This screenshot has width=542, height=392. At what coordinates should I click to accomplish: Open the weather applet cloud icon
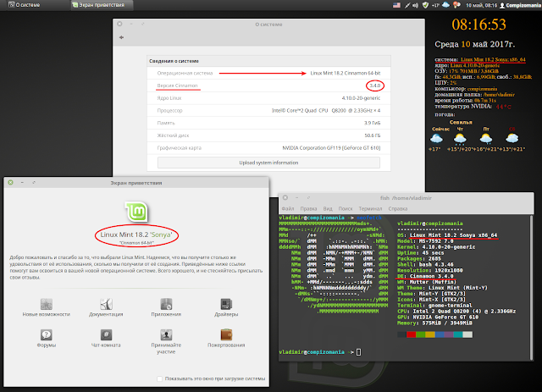[x=446, y=5]
